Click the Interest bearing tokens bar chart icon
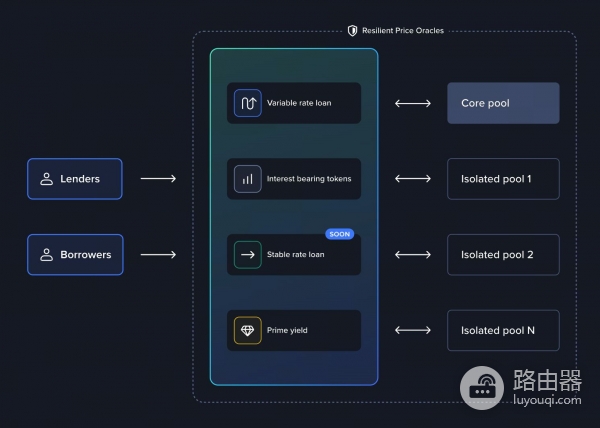The width and height of the screenshot is (600, 428). click(247, 179)
